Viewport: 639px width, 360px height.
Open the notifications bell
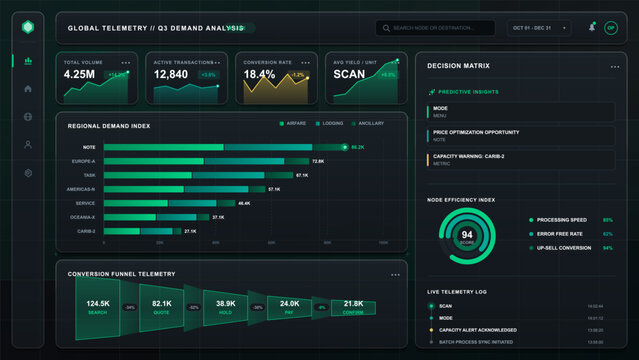[x=592, y=27]
